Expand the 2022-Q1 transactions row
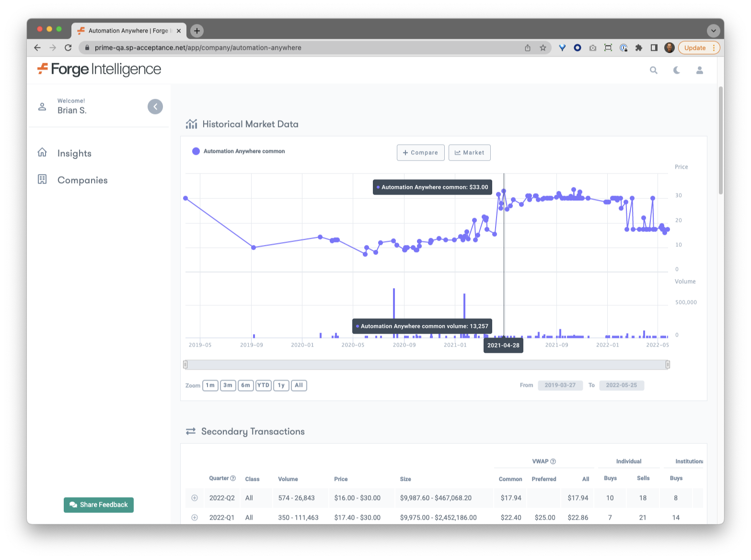 pos(195,517)
